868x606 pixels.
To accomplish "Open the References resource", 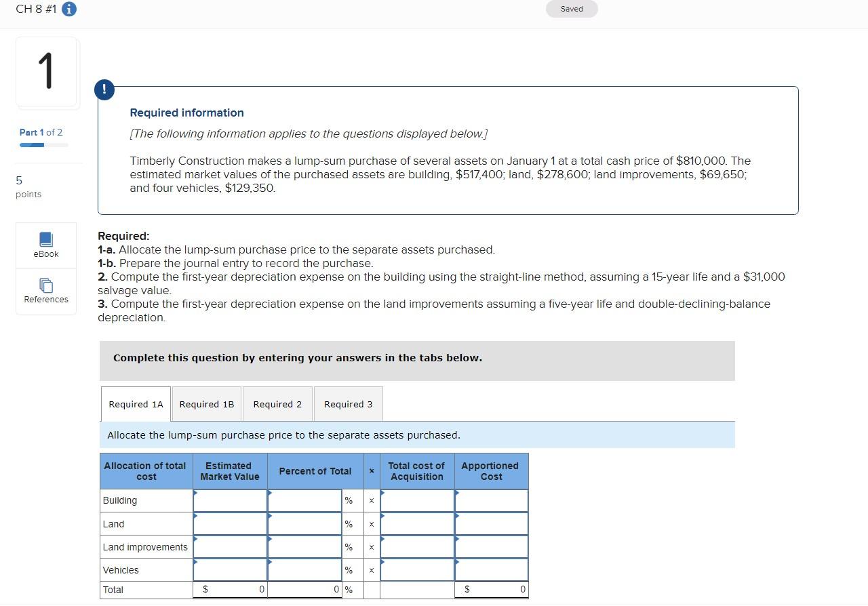I will [x=46, y=291].
